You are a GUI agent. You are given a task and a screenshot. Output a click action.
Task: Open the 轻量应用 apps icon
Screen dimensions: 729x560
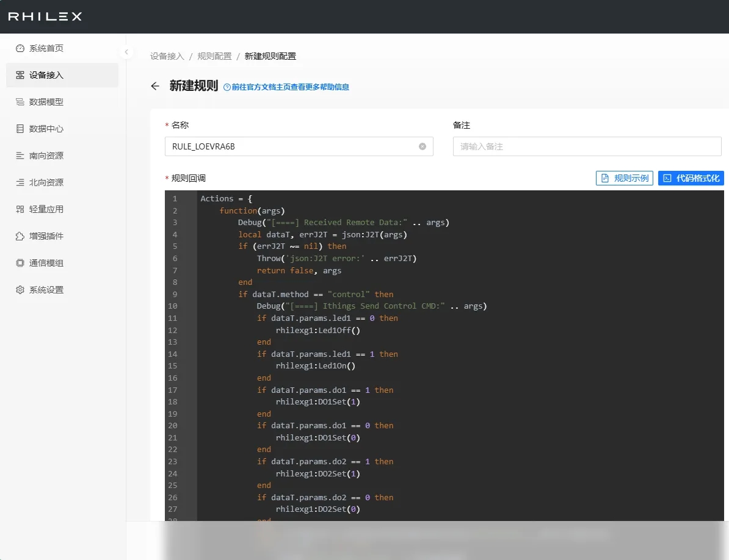point(20,209)
